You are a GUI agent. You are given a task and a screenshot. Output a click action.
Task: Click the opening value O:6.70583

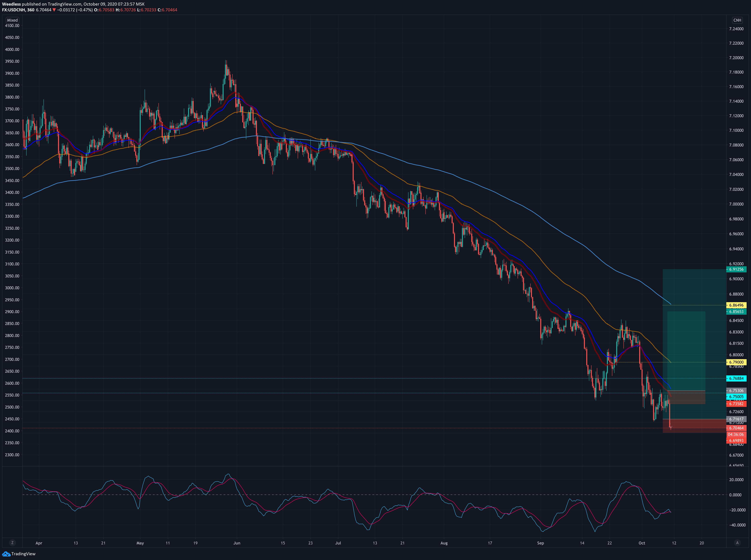click(x=104, y=10)
